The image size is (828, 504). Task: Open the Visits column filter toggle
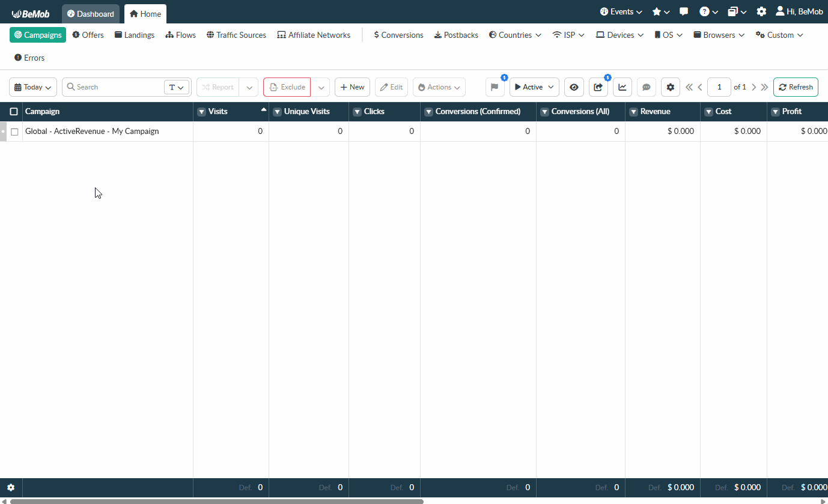click(x=202, y=112)
